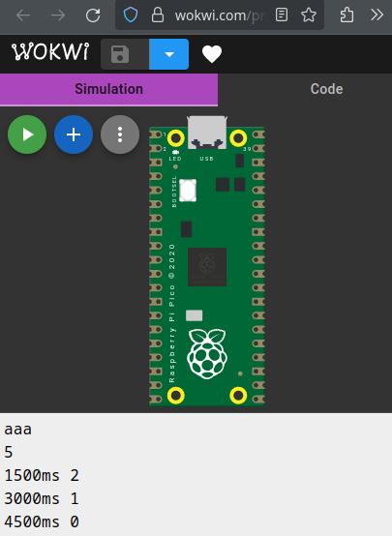Click the wokwi.com address bar
The image size is (392, 536).
tap(219, 15)
